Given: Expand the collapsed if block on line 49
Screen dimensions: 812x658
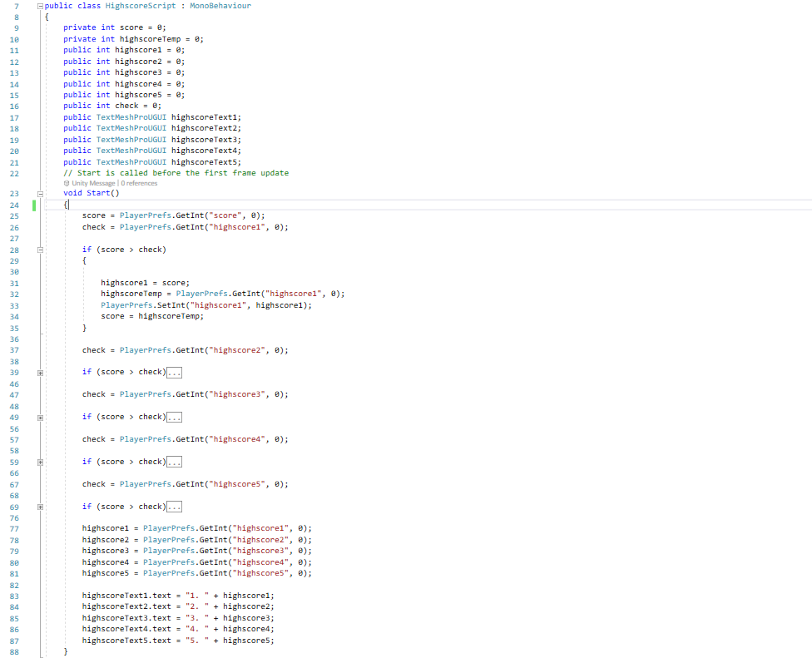Looking at the screenshot, I should [x=40, y=418].
